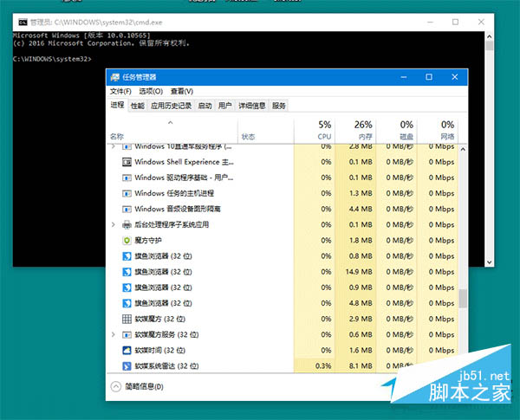Maximize the cmd.exe window

click(x=455, y=23)
